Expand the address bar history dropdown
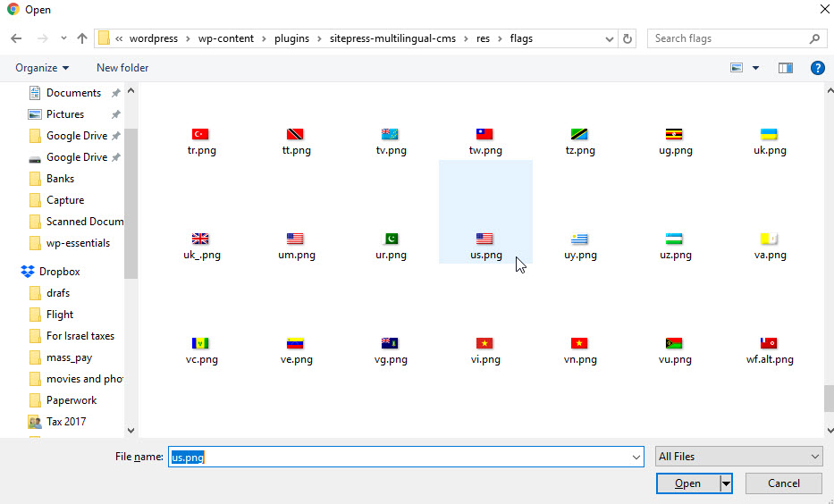The image size is (834, 504). click(x=610, y=38)
